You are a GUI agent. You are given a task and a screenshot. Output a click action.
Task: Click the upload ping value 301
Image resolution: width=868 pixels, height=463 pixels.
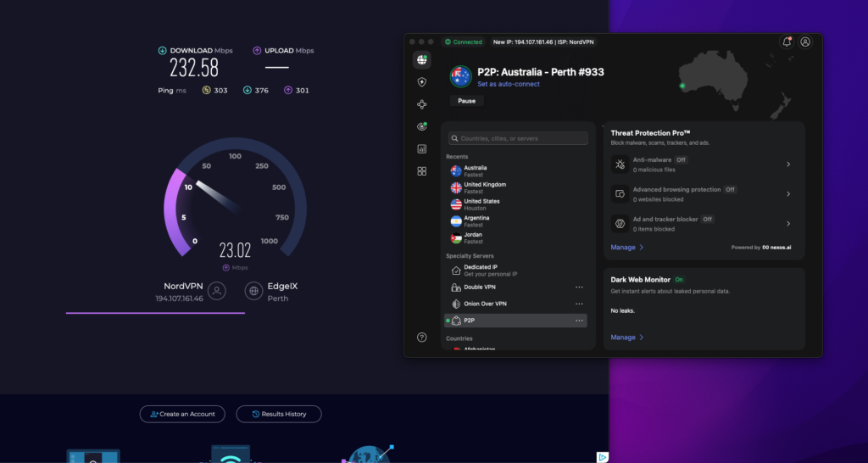click(303, 90)
